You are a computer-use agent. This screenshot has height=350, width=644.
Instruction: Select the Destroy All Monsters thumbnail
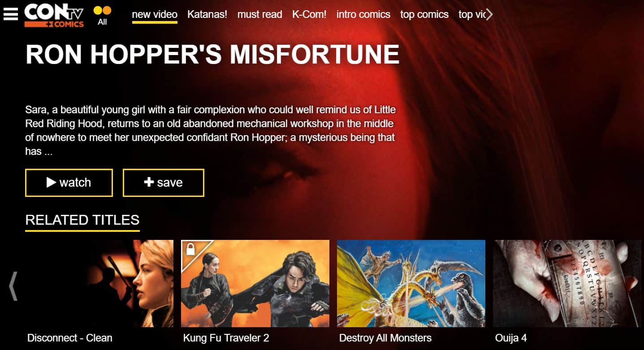[x=411, y=283]
